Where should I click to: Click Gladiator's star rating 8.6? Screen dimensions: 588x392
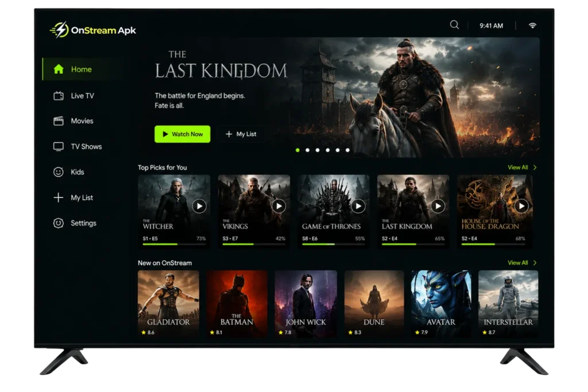coord(148,332)
